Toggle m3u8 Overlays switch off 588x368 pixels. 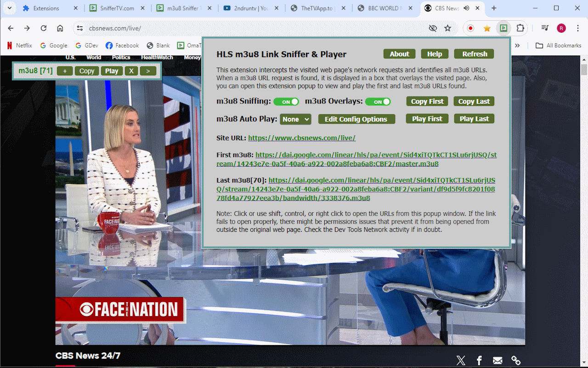[x=378, y=102]
